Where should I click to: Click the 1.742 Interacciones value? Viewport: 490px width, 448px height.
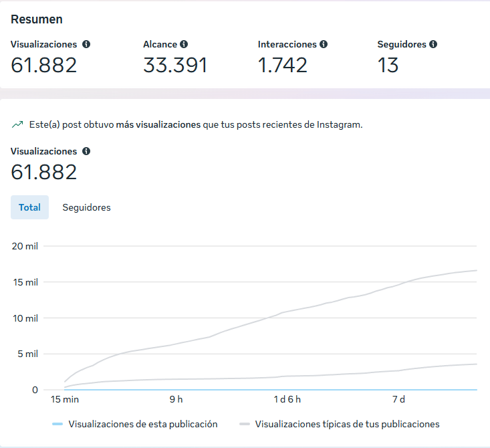point(283,66)
